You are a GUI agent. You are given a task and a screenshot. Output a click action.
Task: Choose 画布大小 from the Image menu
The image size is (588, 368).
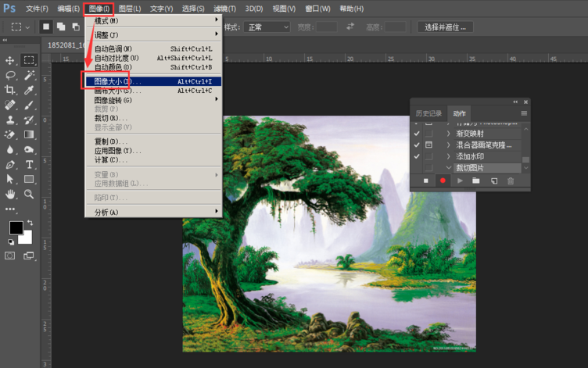click(154, 91)
